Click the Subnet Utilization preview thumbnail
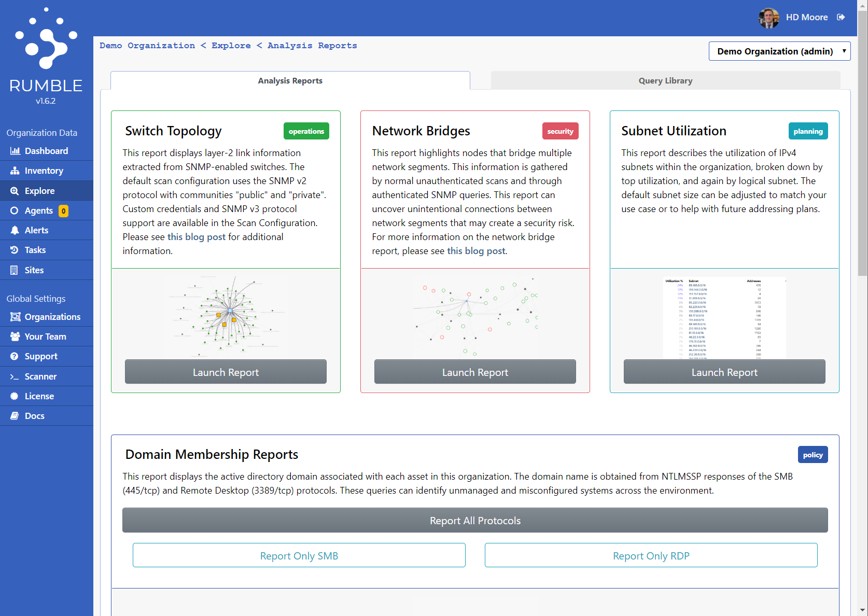This screenshot has height=616, width=868. [724, 317]
